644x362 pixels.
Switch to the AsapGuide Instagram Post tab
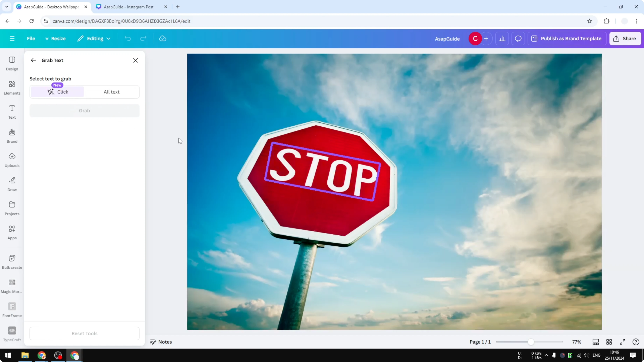click(128, 7)
